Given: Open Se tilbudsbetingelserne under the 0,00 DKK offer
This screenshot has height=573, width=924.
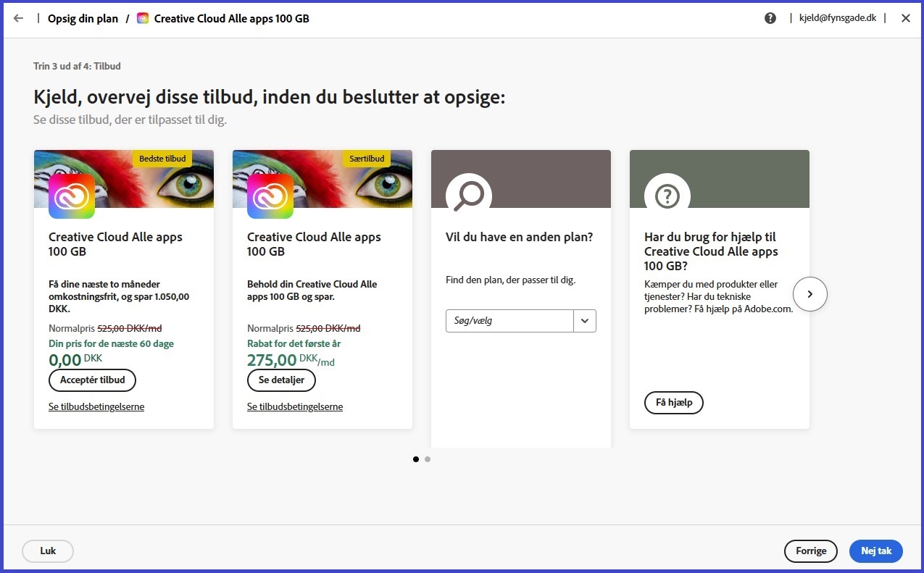Looking at the screenshot, I should [96, 407].
